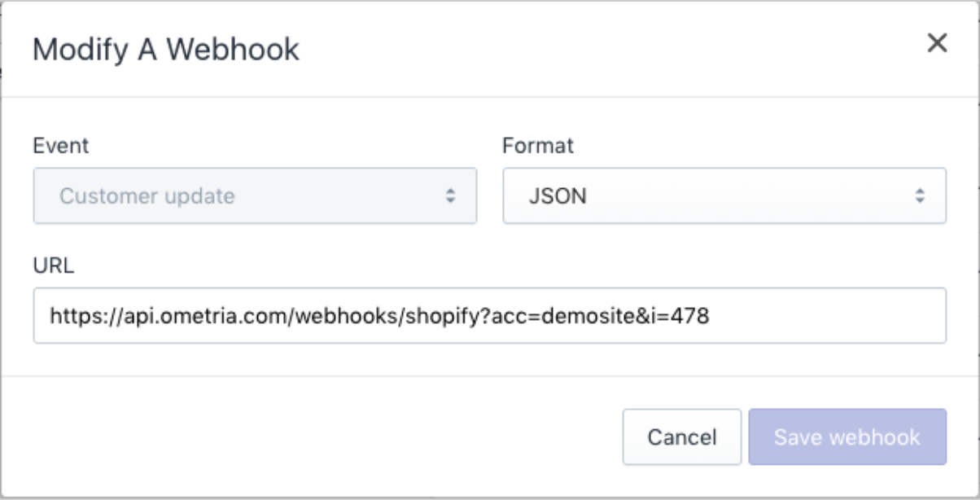Viewport: 980px width, 500px height.
Task: Click the empty area right of the URL text
Action: coord(826,315)
